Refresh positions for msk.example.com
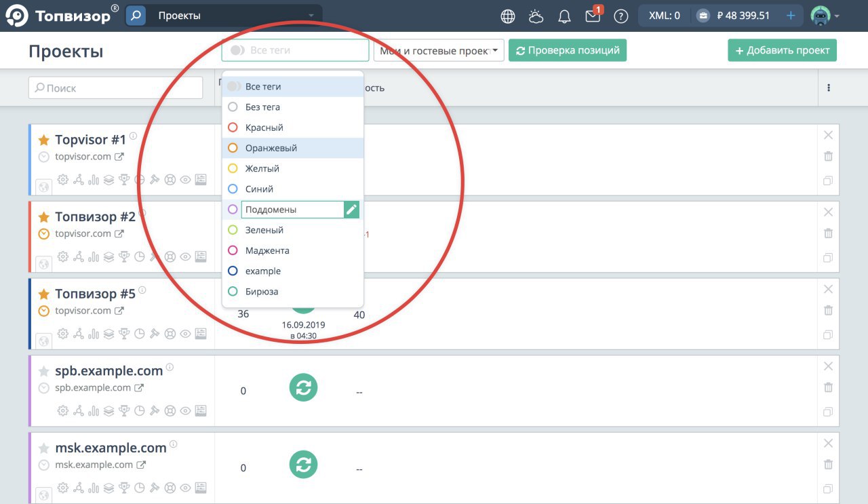This screenshot has height=504, width=868. pos(303,465)
